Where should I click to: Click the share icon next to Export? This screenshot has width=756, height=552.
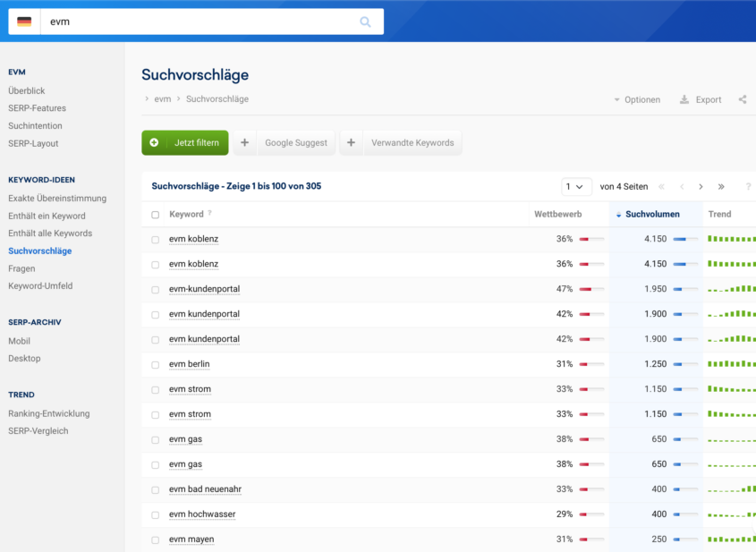[x=743, y=99]
